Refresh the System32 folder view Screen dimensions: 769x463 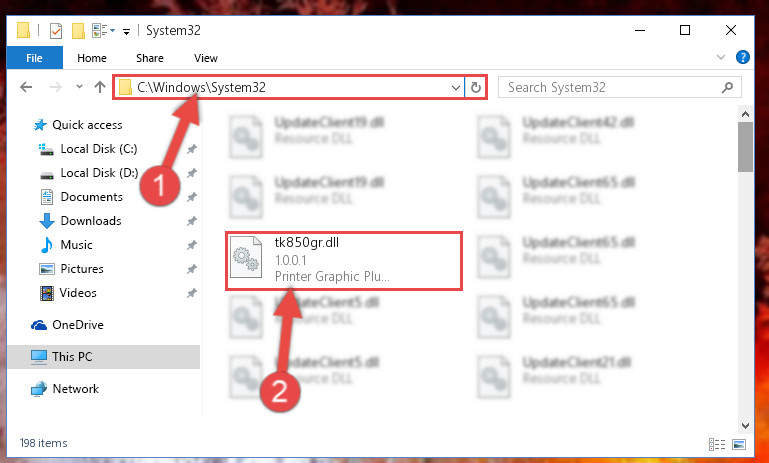pyautogui.click(x=476, y=87)
